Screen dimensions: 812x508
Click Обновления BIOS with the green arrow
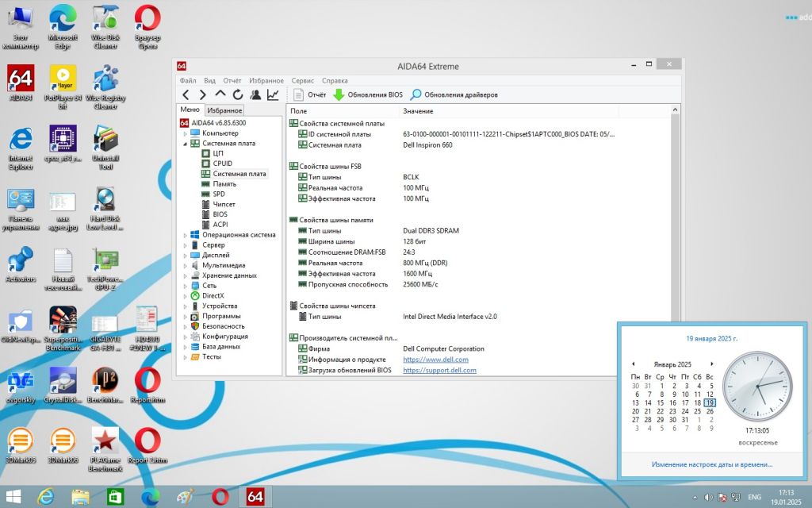coord(368,95)
